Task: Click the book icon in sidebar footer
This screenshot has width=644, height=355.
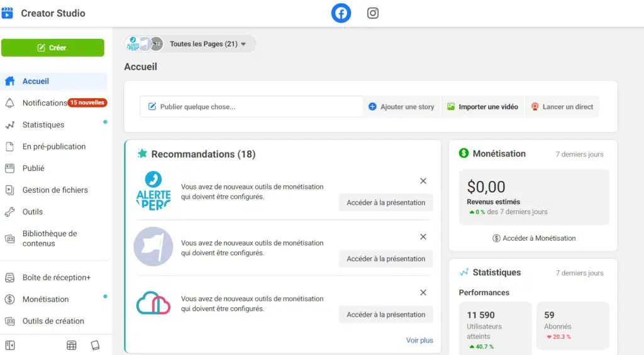Action: tap(95, 345)
